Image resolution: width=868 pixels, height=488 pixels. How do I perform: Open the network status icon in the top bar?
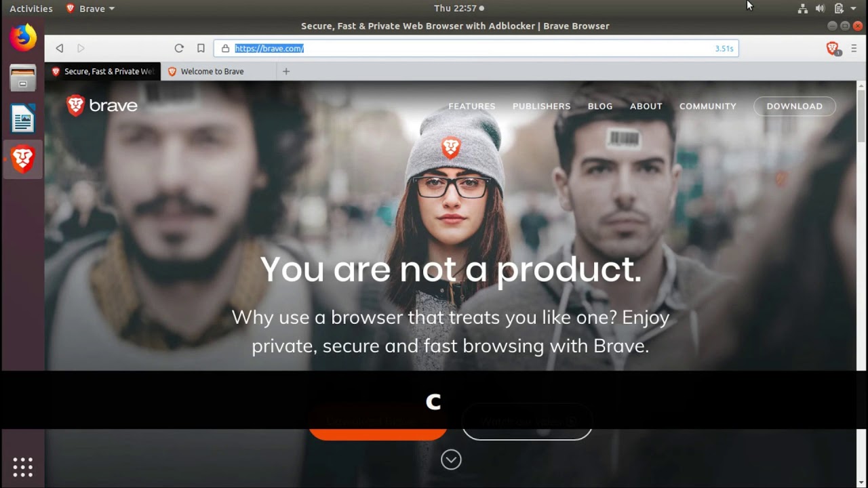(x=803, y=8)
